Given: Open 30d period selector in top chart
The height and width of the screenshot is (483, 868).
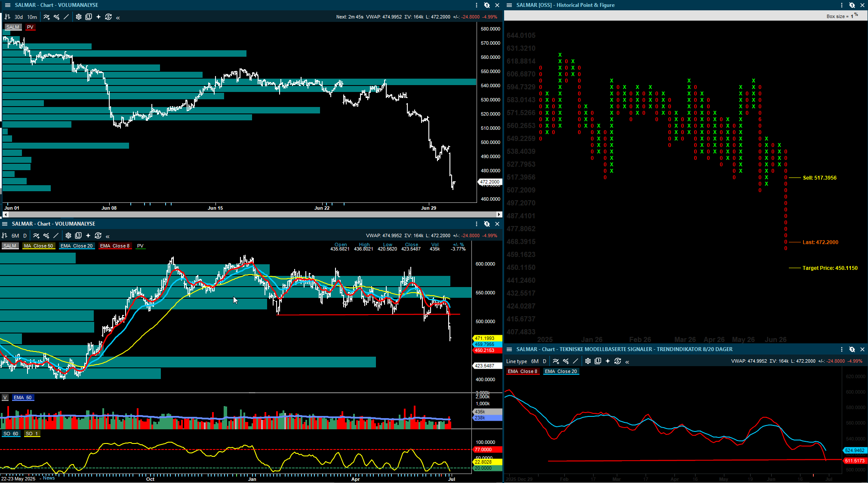Looking at the screenshot, I should (x=18, y=17).
